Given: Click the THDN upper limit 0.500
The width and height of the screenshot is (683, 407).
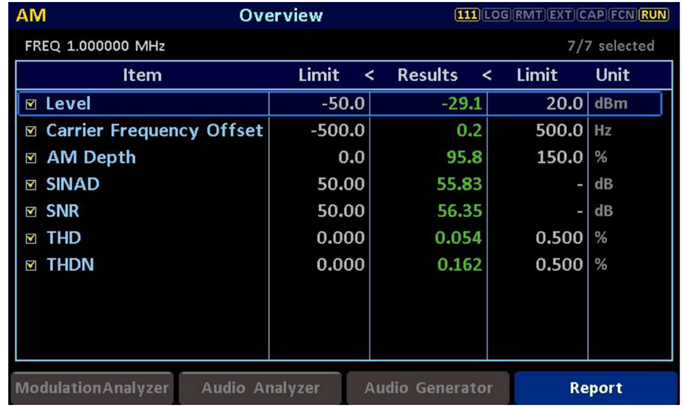Looking at the screenshot, I should point(559,265).
